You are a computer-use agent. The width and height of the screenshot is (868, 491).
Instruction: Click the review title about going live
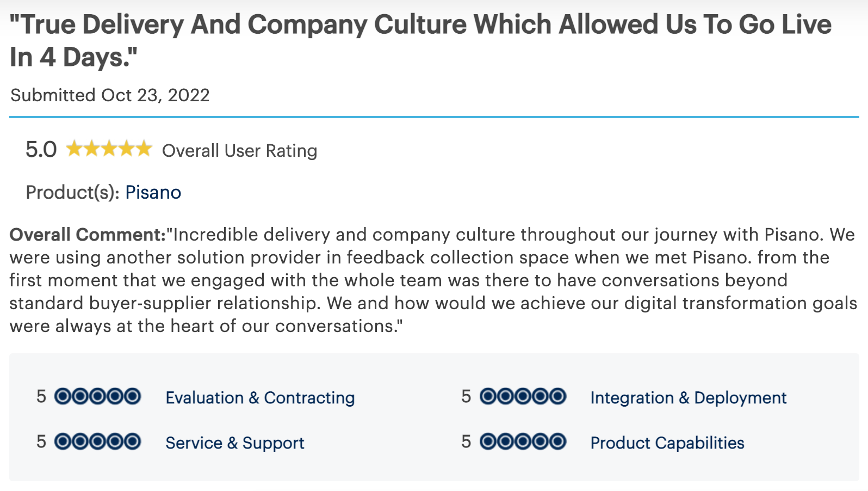click(420, 40)
